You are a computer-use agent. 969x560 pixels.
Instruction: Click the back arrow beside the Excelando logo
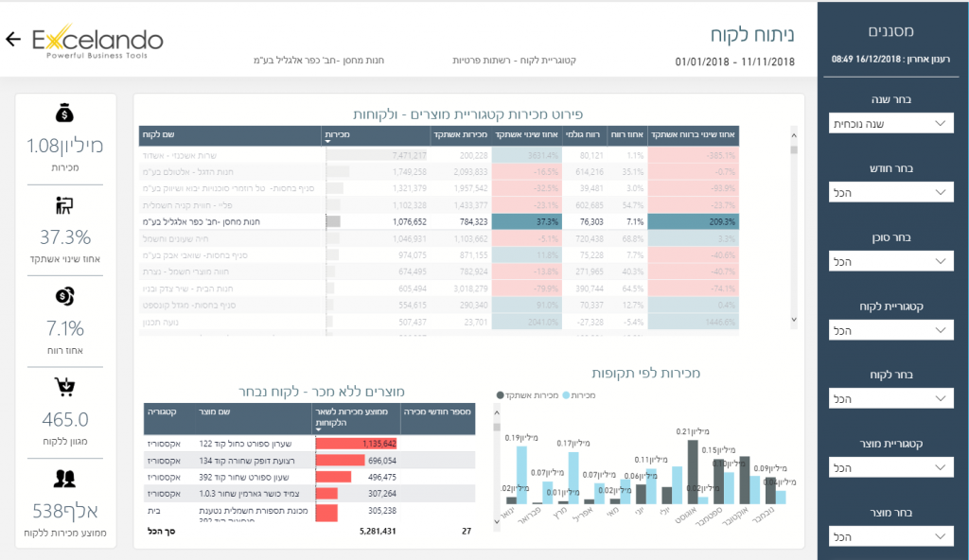(x=12, y=39)
